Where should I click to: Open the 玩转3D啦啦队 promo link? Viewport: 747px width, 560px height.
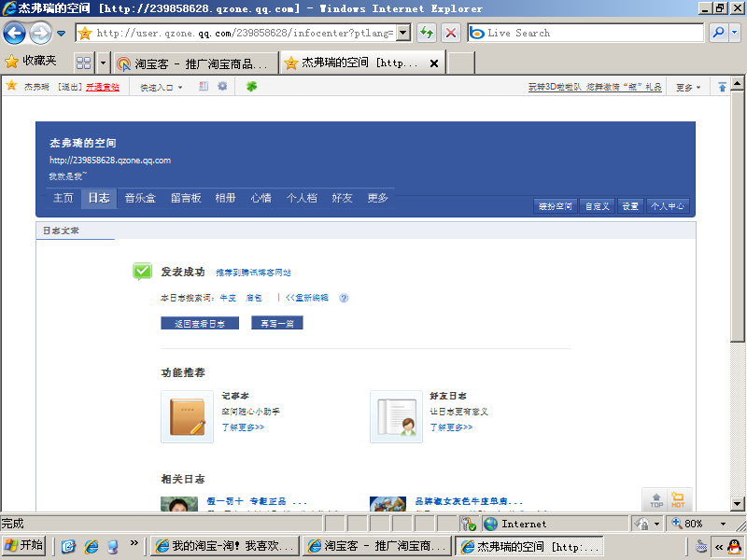coord(595,87)
